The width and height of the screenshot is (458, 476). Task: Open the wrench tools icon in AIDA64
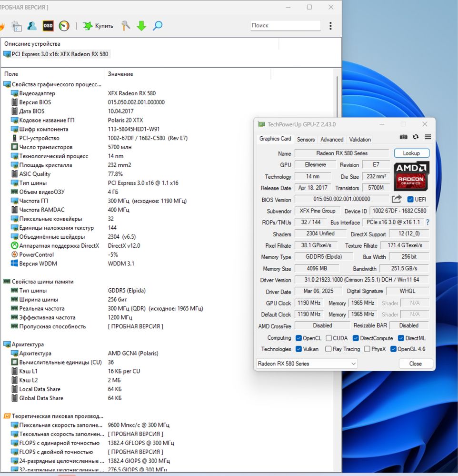125,26
